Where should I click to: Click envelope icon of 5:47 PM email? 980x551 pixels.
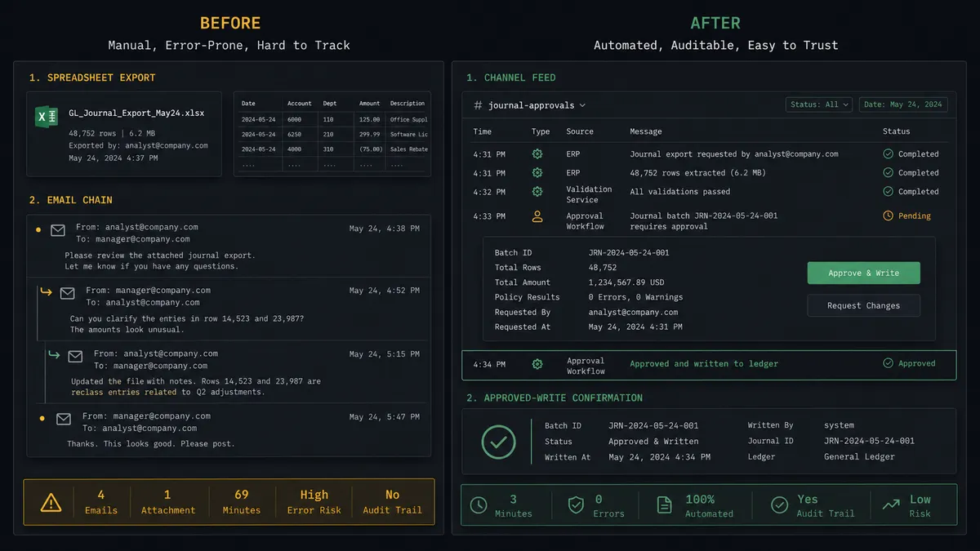[x=64, y=419]
